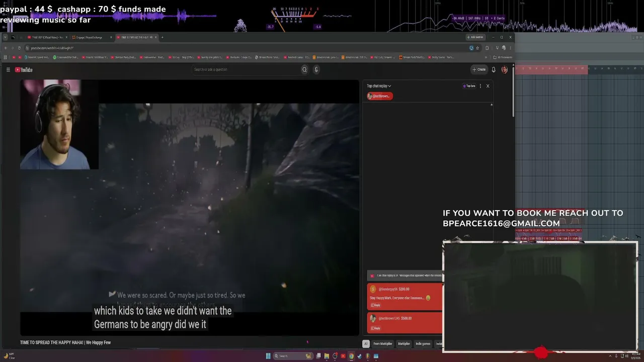This screenshot has height=362, width=644.
Task: Close the chat replay panel
Action: (488, 86)
